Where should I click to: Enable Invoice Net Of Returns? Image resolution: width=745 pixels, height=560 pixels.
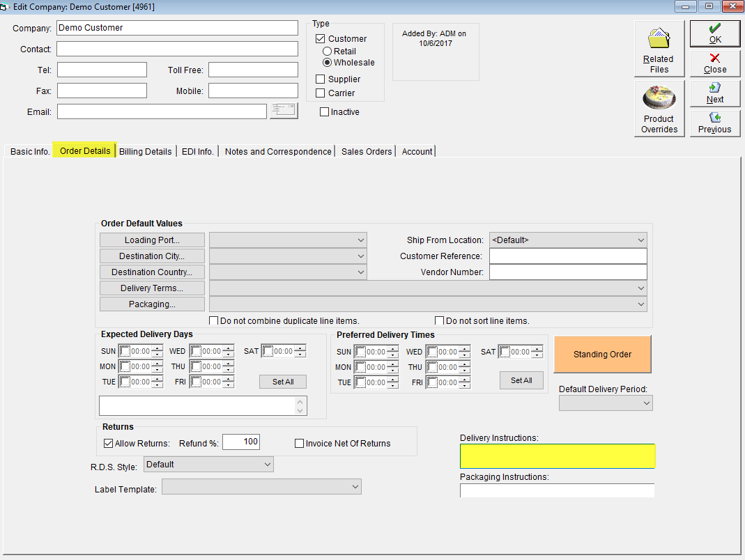300,443
